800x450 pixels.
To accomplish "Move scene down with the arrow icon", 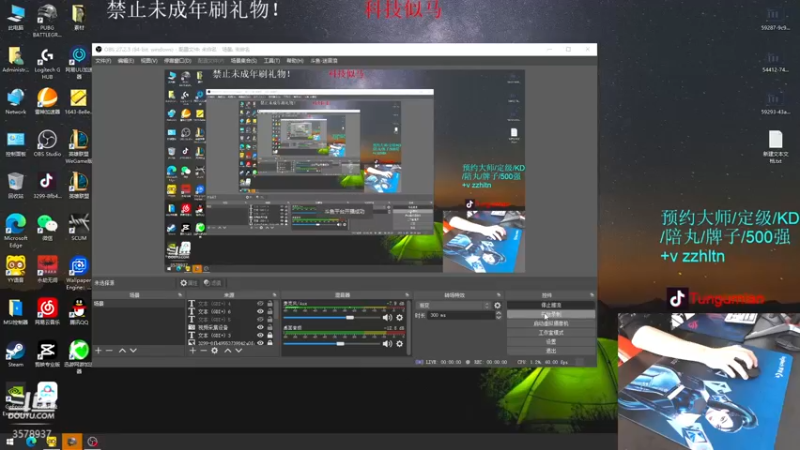I will click(133, 351).
